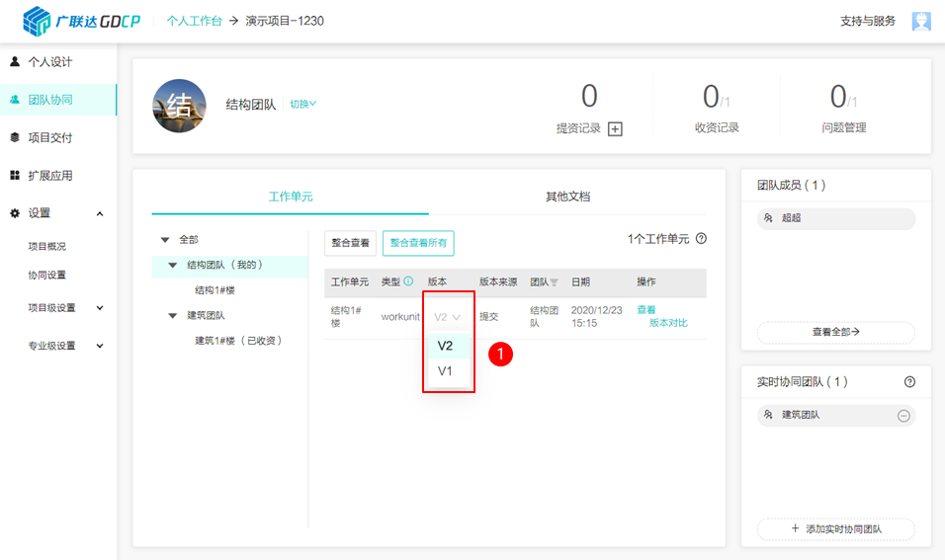Click the plus icon next to 提资记录
This screenshot has height=560, width=945.
point(615,128)
